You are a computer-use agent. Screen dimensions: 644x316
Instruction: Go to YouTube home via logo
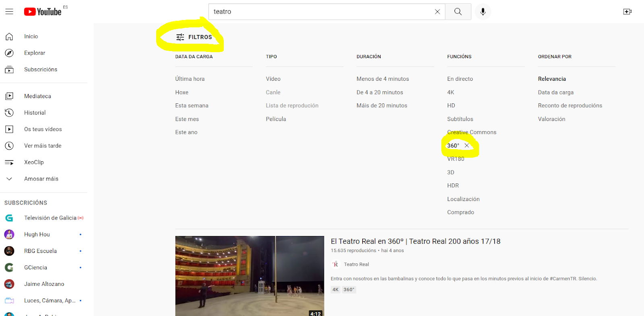[43, 12]
